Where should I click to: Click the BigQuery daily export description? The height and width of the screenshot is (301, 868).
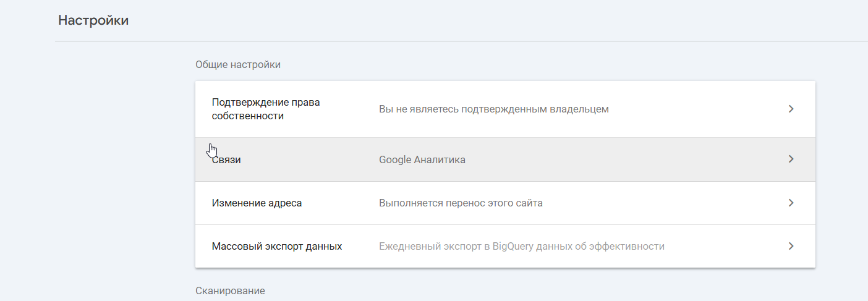point(521,246)
